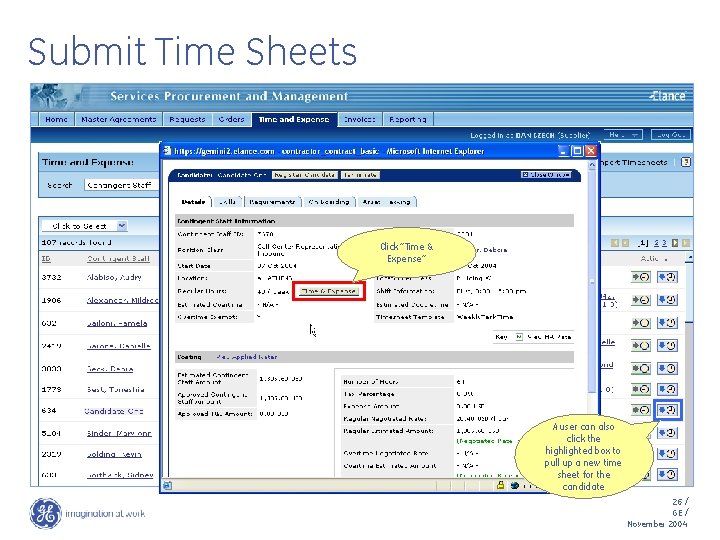
Task: Jump to last page of records
Action: point(685,243)
